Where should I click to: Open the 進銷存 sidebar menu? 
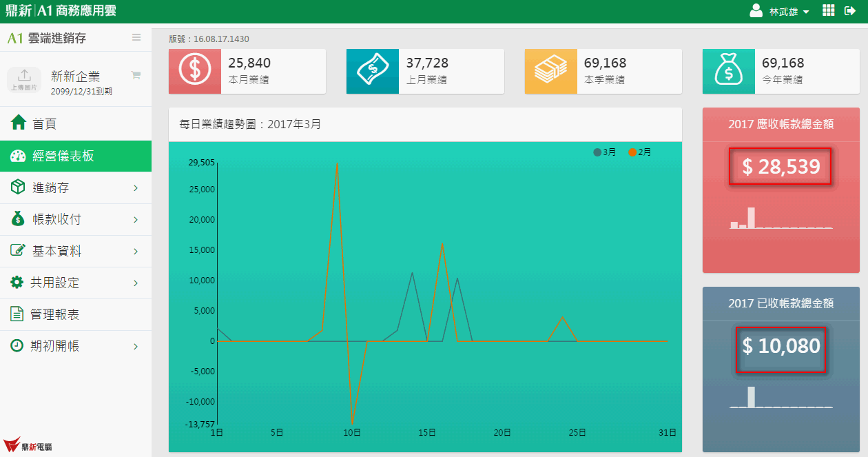click(76, 187)
